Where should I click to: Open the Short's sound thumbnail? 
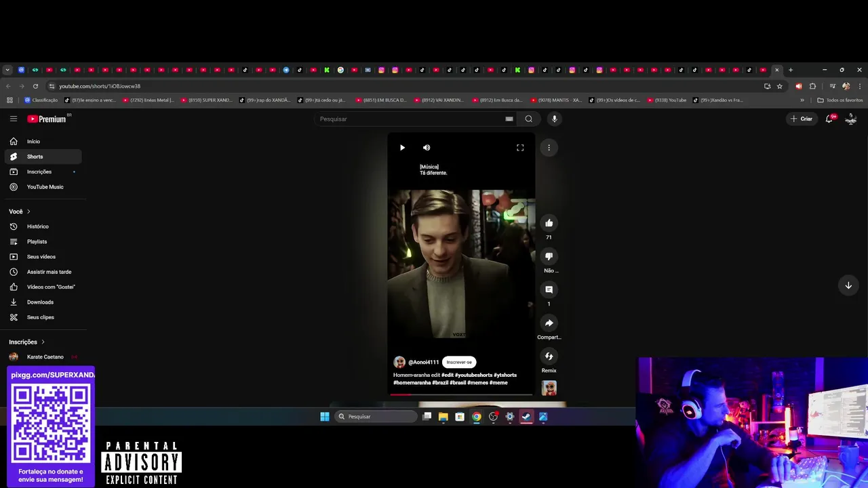pos(549,388)
